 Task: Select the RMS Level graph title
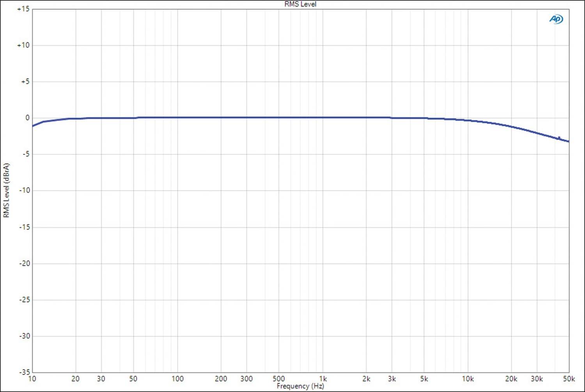[300, 4]
